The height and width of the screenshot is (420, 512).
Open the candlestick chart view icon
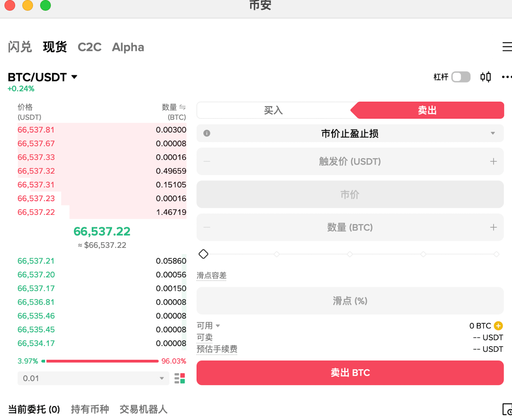[x=486, y=77]
